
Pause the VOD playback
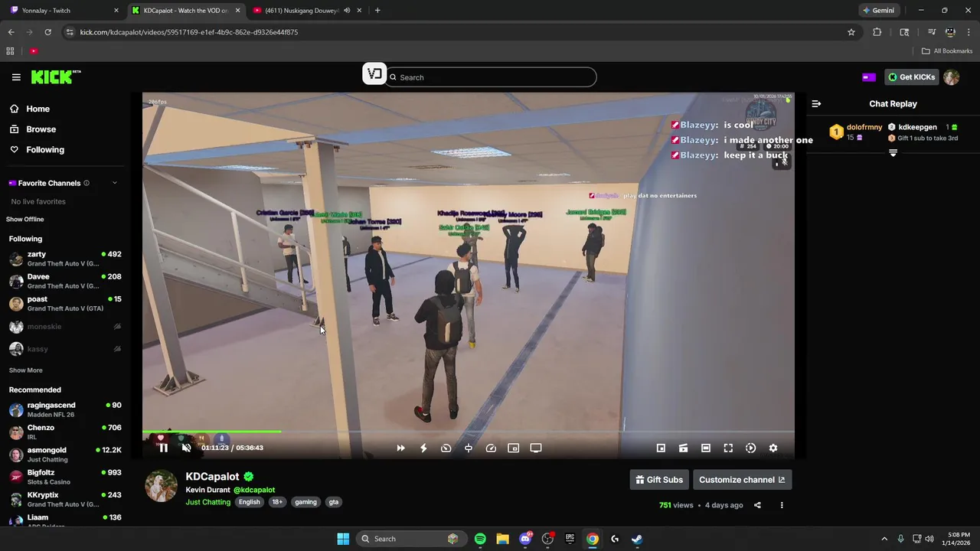pyautogui.click(x=163, y=448)
